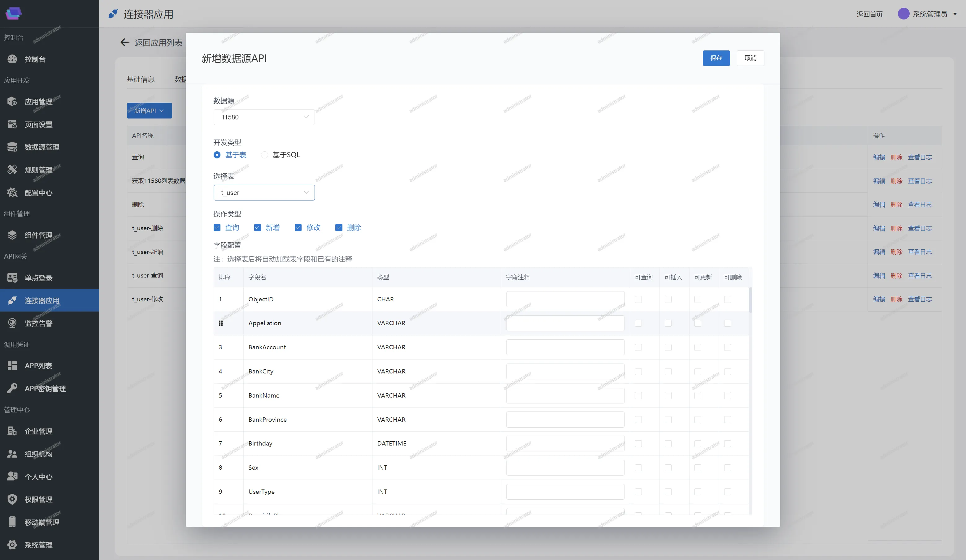The height and width of the screenshot is (560, 966).
Task: Click the 字段注释 input for BankAccount
Action: (x=565, y=347)
